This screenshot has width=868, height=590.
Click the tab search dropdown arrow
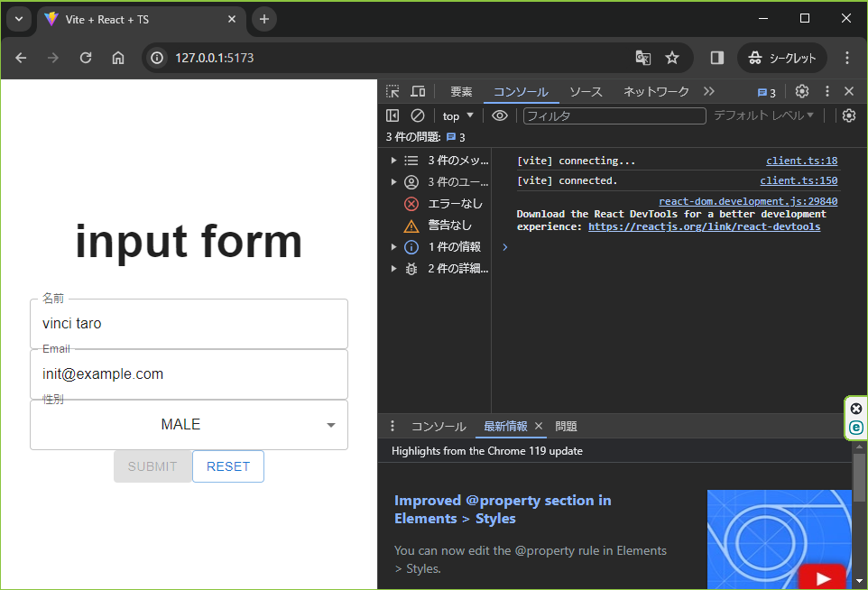19,19
